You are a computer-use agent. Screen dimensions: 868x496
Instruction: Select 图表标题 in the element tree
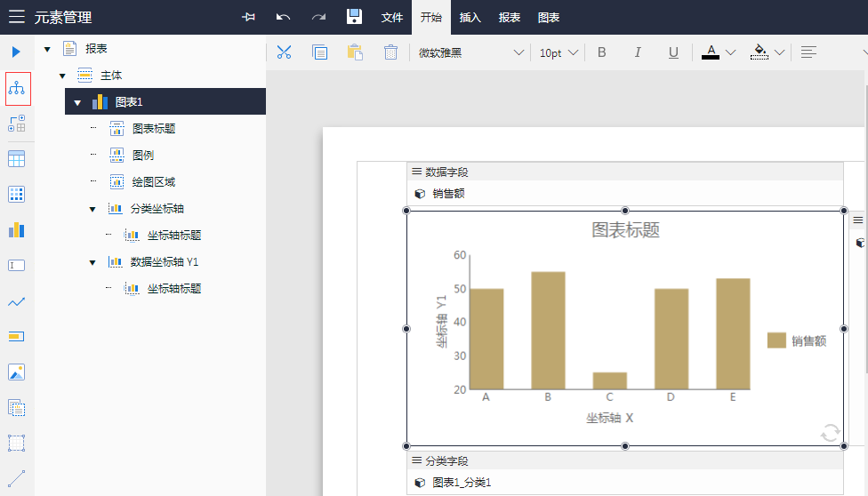tap(153, 129)
